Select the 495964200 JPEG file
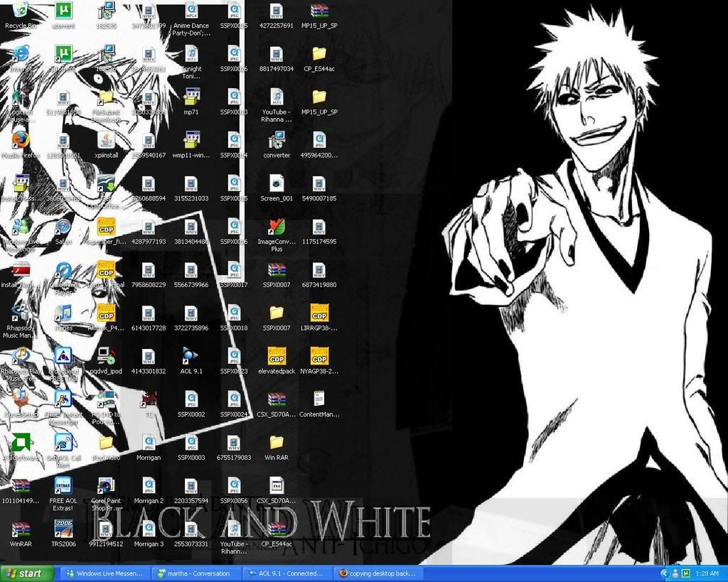The image size is (728, 582). [x=319, y=144]
